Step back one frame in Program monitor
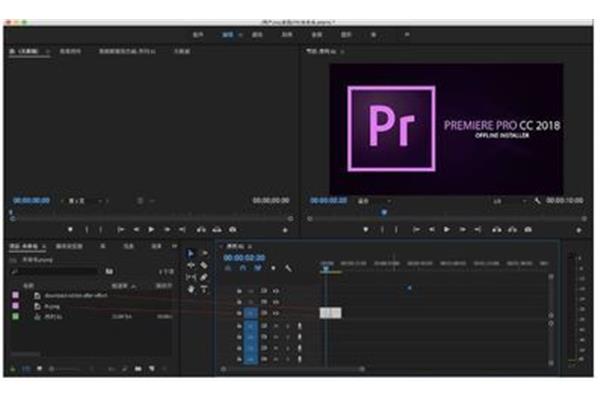 431,230
